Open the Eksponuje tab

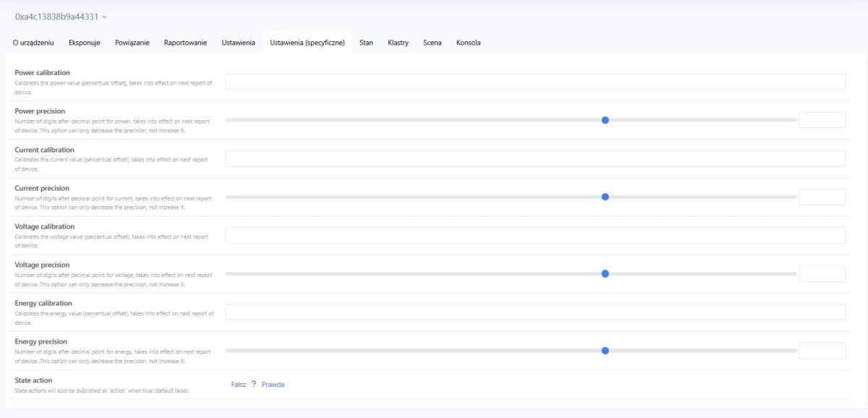tap(85, 43)
